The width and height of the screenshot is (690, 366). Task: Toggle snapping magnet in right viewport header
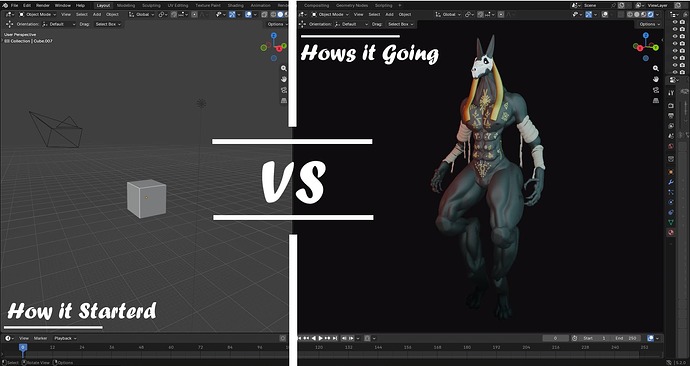tap(480, 15)
